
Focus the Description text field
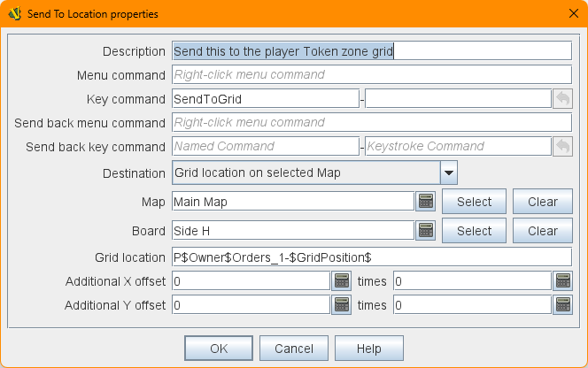pos(372,51)
